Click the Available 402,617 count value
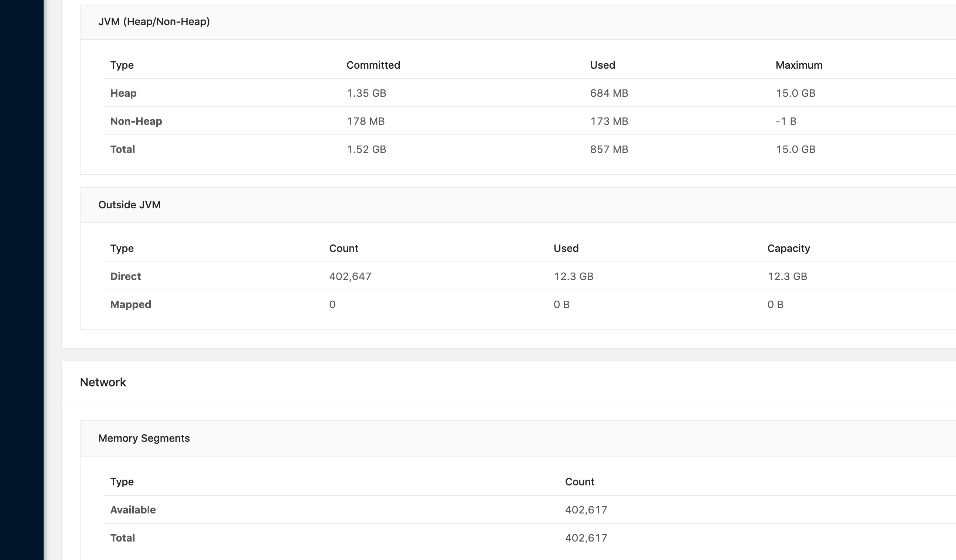 [586, 509]
